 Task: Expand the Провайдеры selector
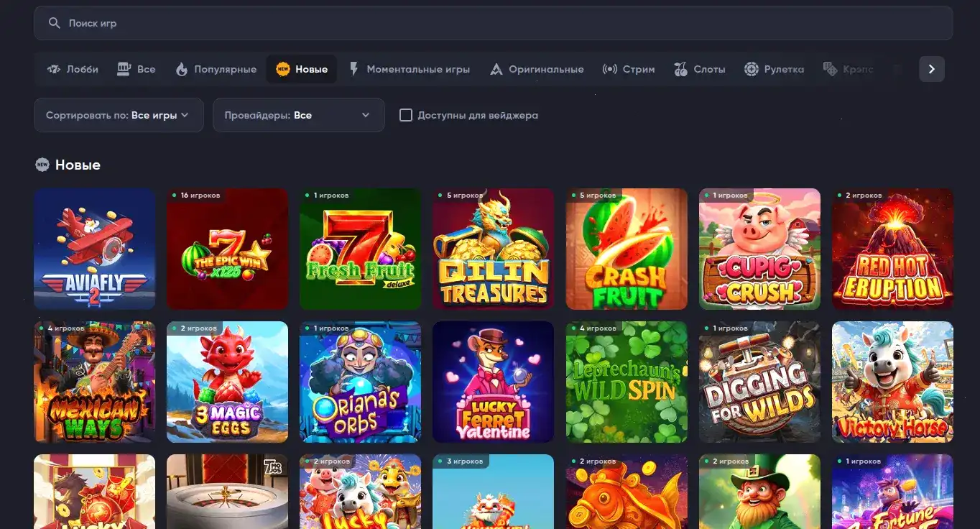(x=298, y=115)
